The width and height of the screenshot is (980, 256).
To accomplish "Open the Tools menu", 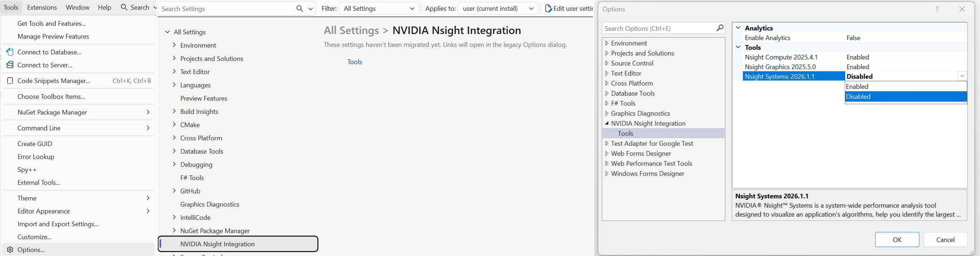I will tap(11, 7).
